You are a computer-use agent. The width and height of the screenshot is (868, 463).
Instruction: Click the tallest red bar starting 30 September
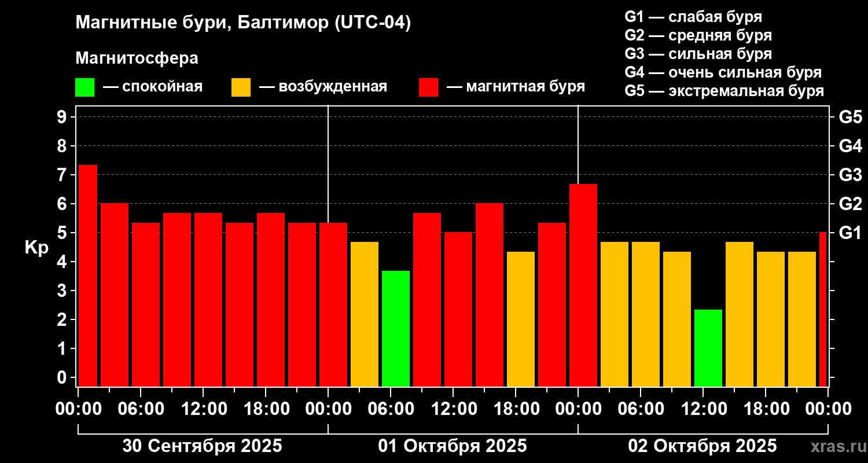[x=88, y=275]
